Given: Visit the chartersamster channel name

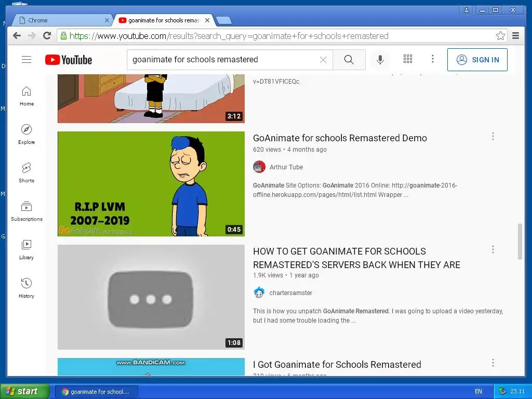Looking at the screenshot, I should [x=291, y=293].
